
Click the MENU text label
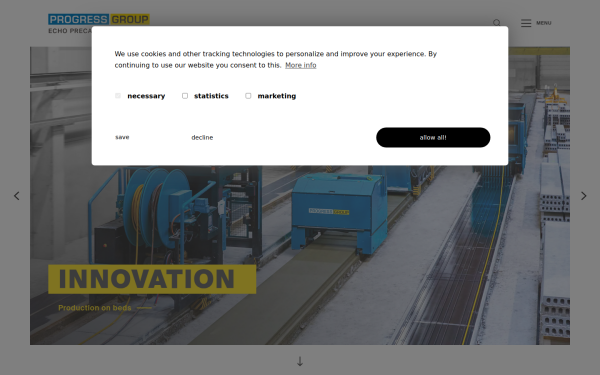click(x=544, y=23)
